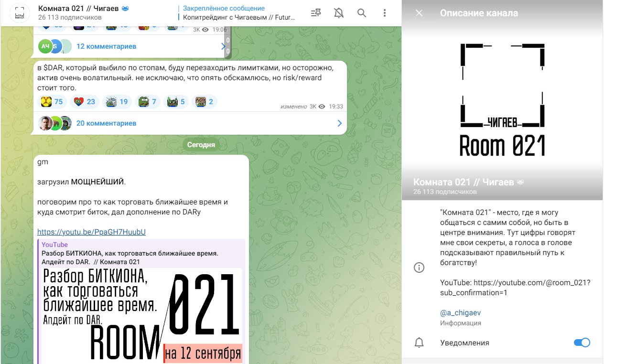Viewport: 627px width, 364px height.
Task: Click the frog reaction with count 7
Action: 147,101
